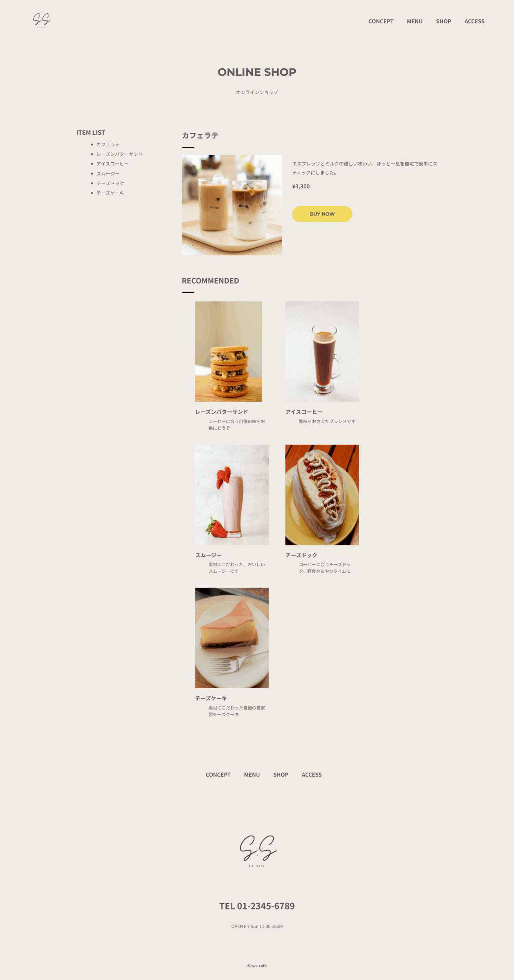View the iced coffee glass image
The height and width of the screenshot is (980, 514).
point(322,351)
